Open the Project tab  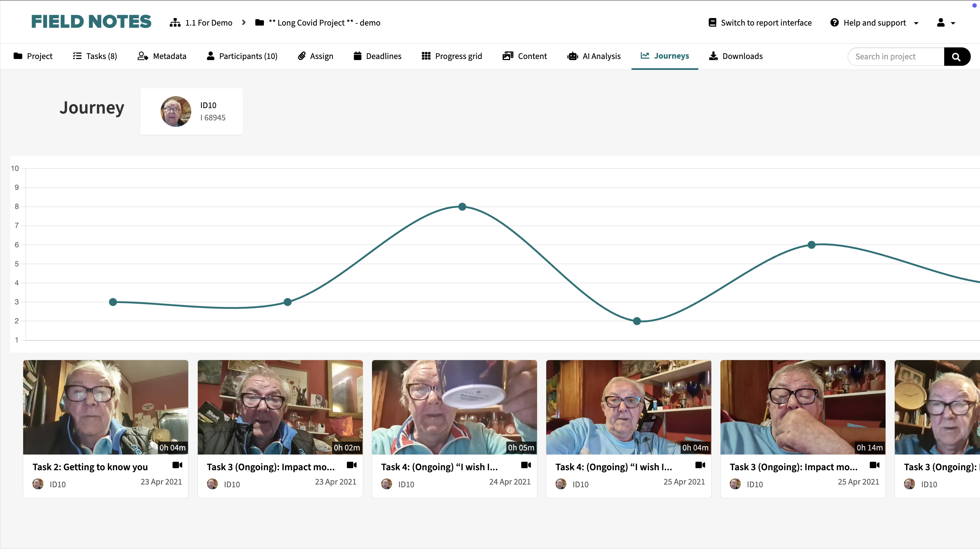(x=33, y=56)
